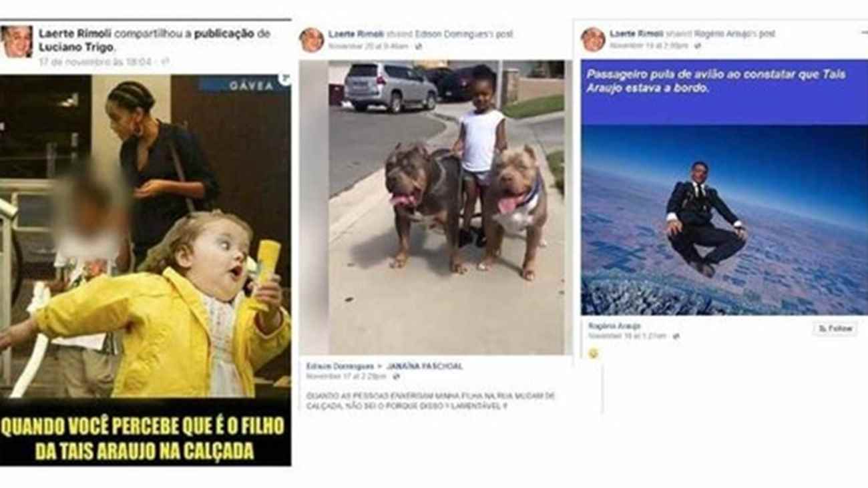The width and height of the screenshot is (868, 488).
Task: Click Laerte Rimoli's avatar in the first post
Action: (x=17, y=41)
